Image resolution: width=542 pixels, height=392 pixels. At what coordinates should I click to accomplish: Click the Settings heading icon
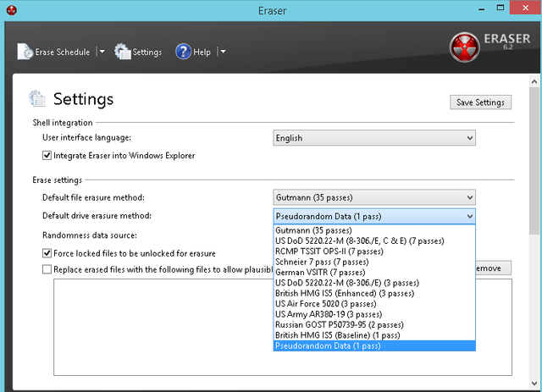(36, 98)
